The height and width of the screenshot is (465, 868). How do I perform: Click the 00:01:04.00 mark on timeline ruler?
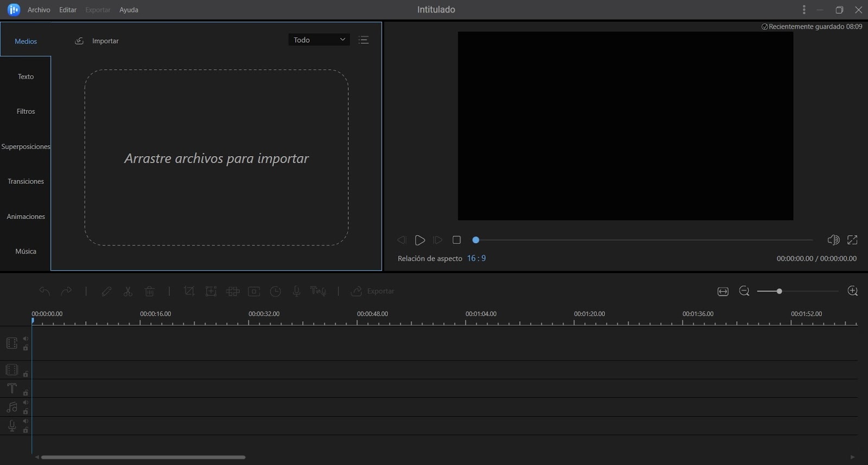pos(481,314)
